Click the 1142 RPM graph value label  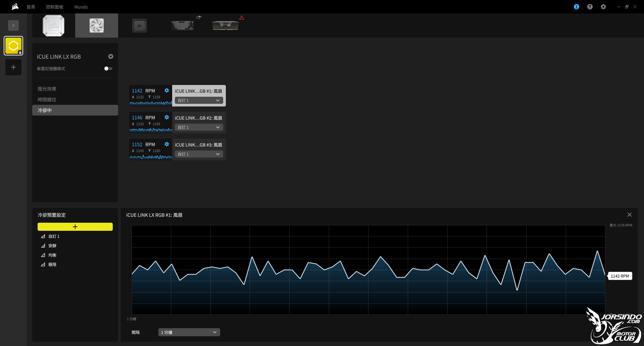coord(620,276)
